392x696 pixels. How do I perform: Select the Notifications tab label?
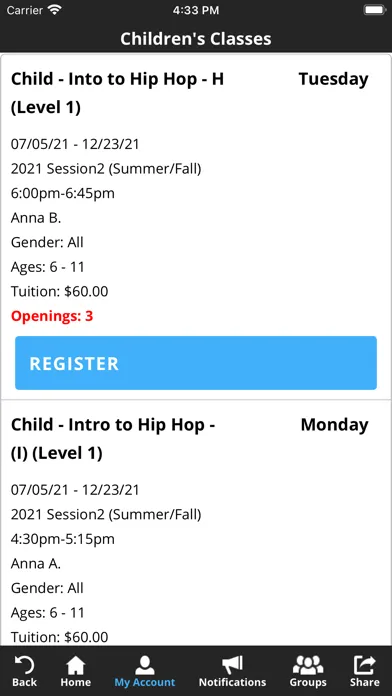pyautogui.click(x=232, y=682)
